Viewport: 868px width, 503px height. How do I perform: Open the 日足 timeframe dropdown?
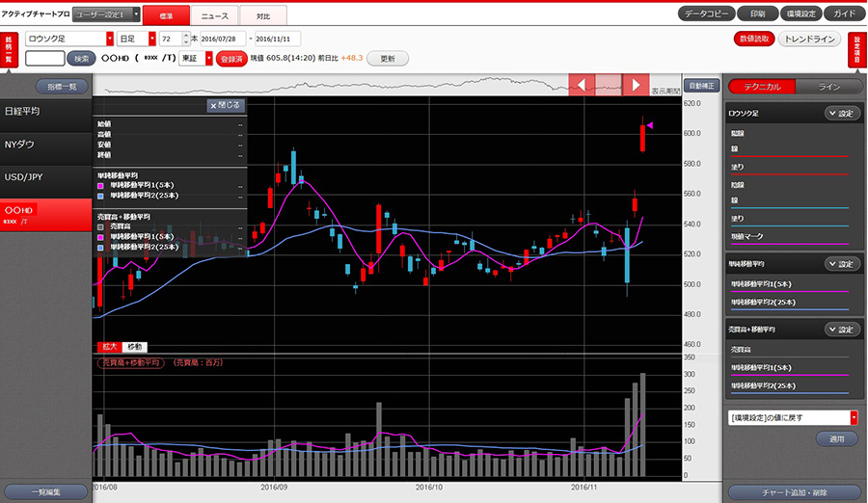(151, 39)
